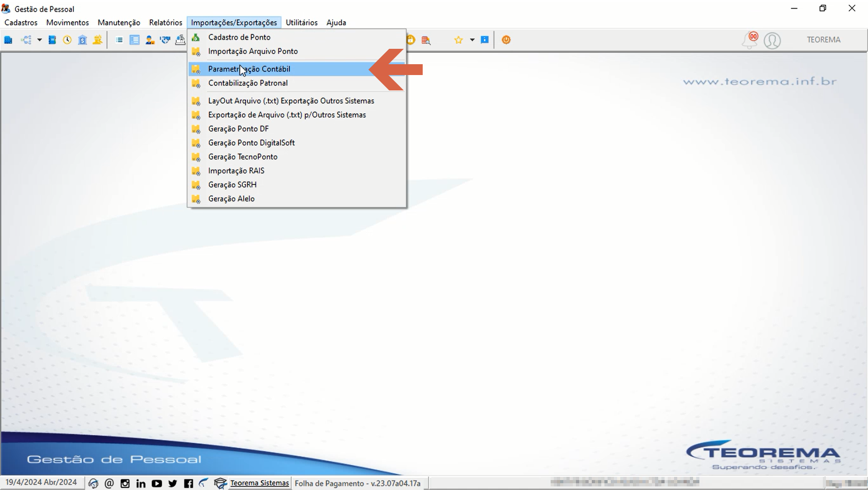
Task: Open the Twitter icon in status bar
Action: [173, 483]
